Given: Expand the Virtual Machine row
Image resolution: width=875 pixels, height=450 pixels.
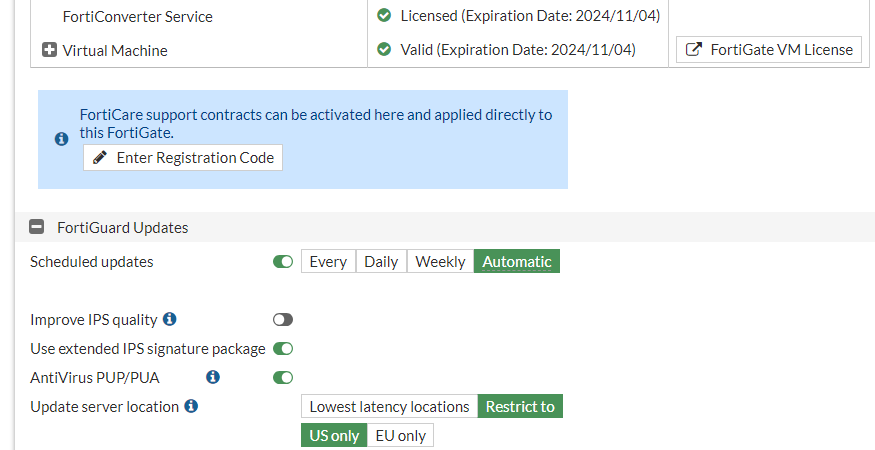Looking at the screenshot, I should click(x=50, y=50).
